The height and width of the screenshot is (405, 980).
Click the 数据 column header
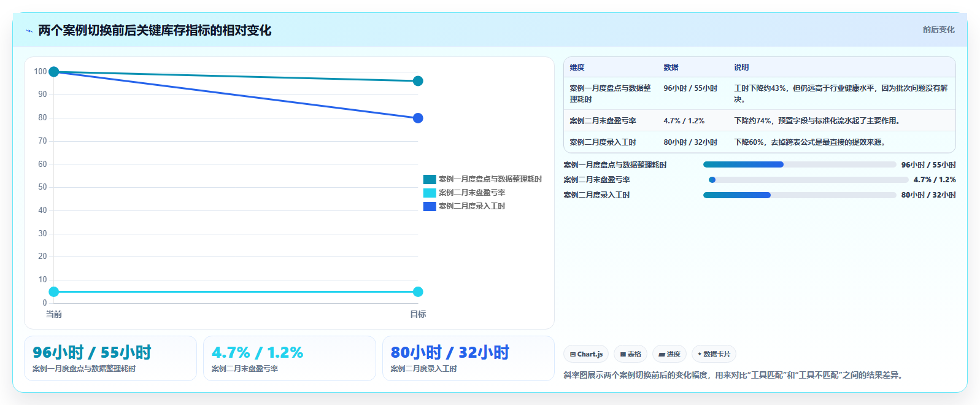pos(671,67)
